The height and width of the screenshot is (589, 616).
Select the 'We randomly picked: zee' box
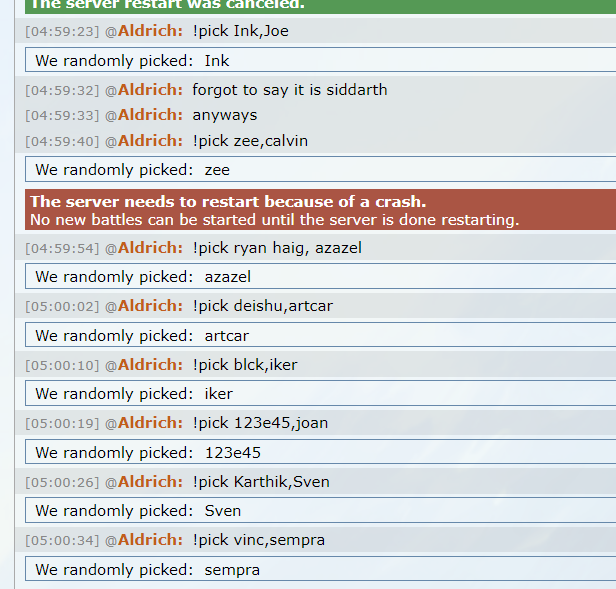pos(320,169)
